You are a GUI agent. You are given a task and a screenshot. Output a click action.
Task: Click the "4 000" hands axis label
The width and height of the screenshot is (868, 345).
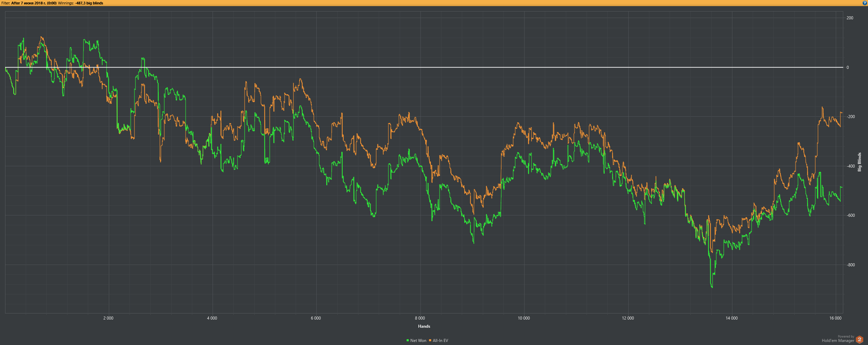pos(212,318)
